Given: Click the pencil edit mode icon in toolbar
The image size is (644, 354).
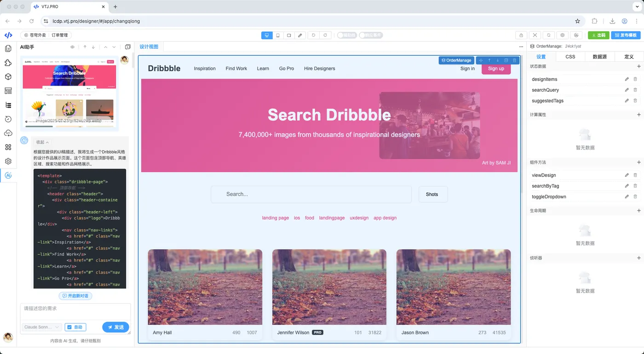Looking at the screenshot, I should 300,35.
